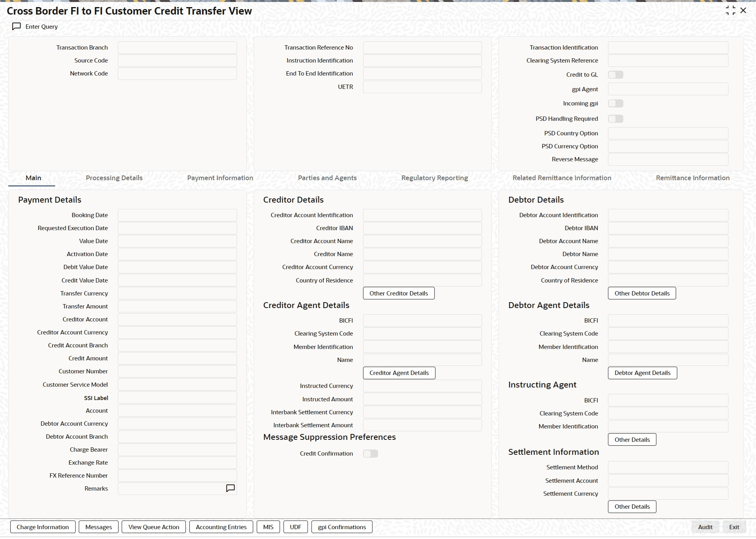Open the Parties and Agents tab
Image resolution: width=756 pixels, height=539 pixels.
[327, 178]
